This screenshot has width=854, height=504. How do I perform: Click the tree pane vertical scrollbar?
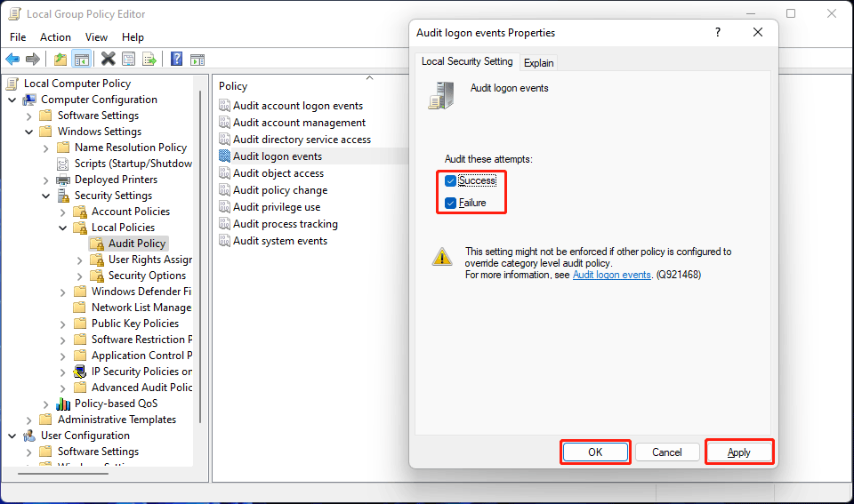tap(200, 257)
